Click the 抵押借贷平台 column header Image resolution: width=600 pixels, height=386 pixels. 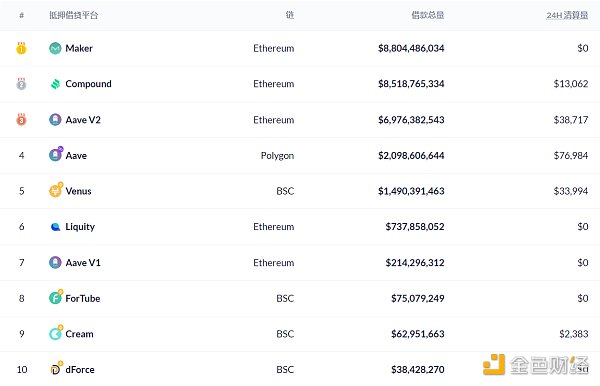(73, 15)
